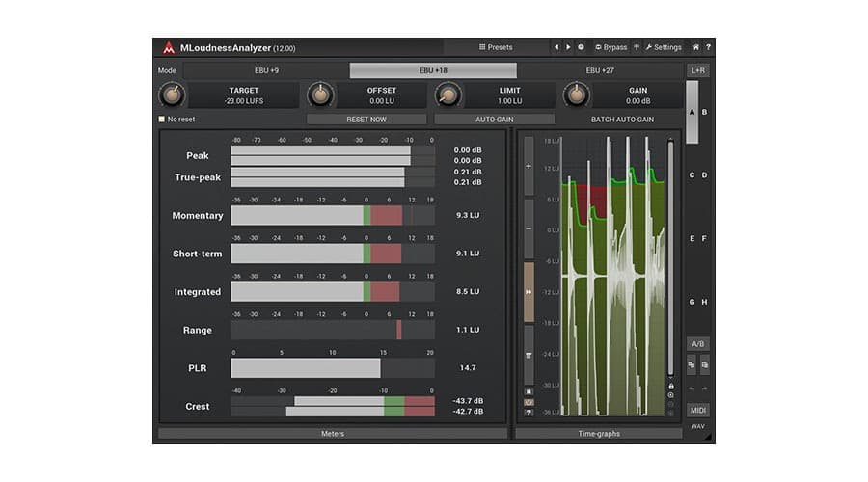
Task: Click the TARGET -23.00 LUFS value field
Action: 244,95
